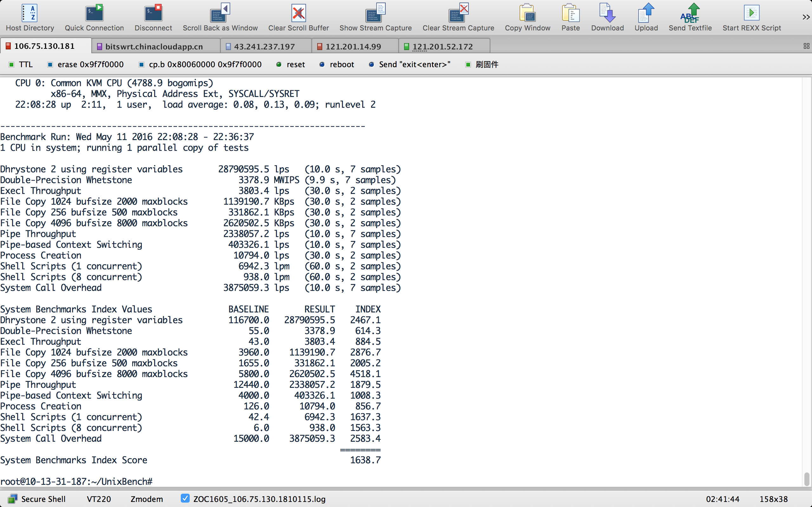Toggle the log file checkbox
This screenshot has height=507, width=812.
(185, 498)
